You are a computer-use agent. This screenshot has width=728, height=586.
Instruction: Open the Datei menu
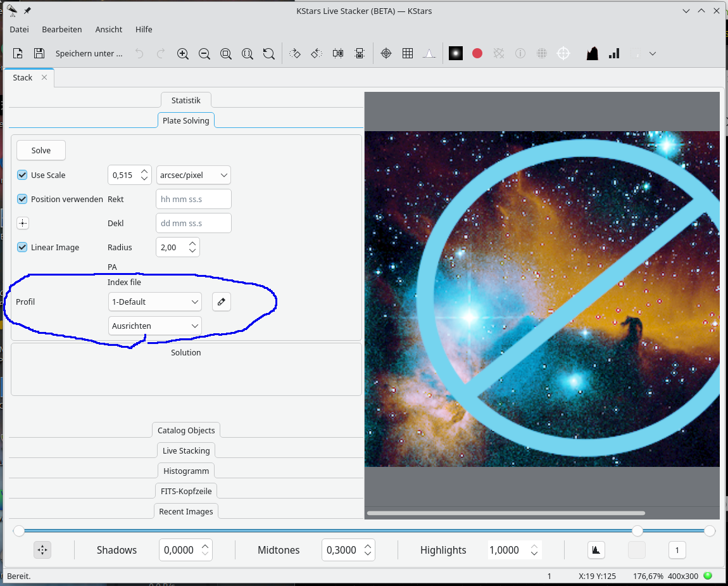tap(19, 29)
